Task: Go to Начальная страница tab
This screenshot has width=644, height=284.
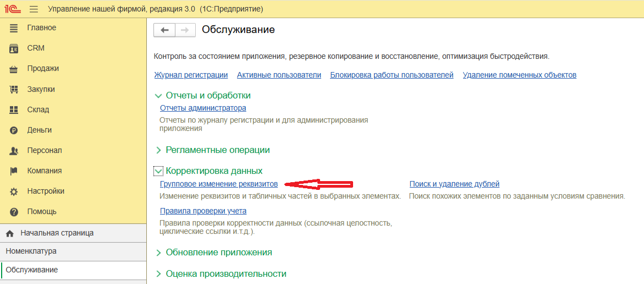Action: click(57, 233)
